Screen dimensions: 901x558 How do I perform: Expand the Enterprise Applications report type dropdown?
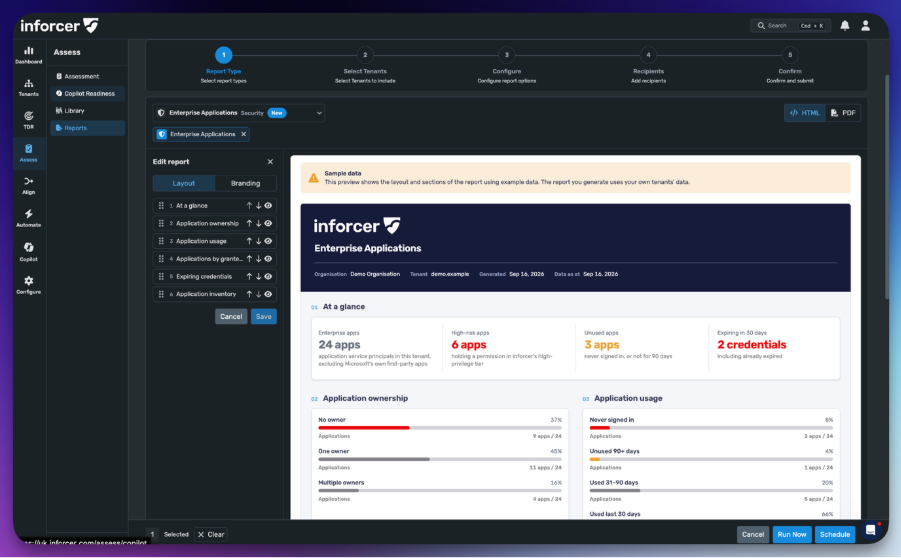238,113
